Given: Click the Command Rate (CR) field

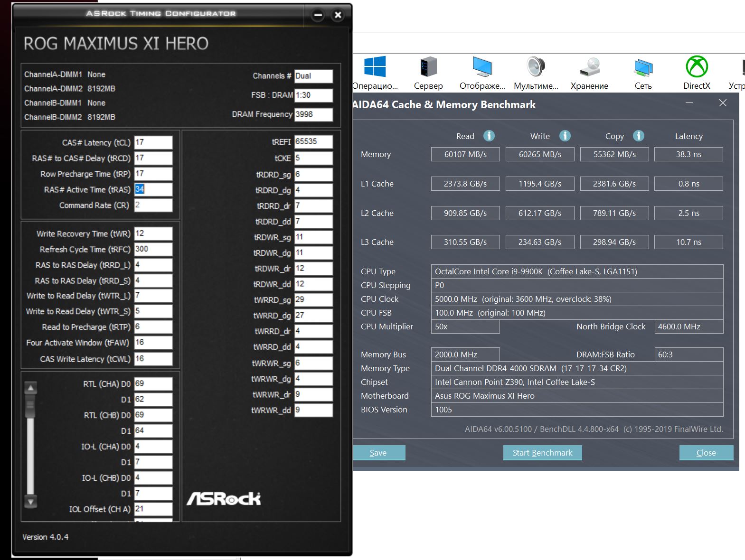Looking at the screenshot, I should point(153,205).
